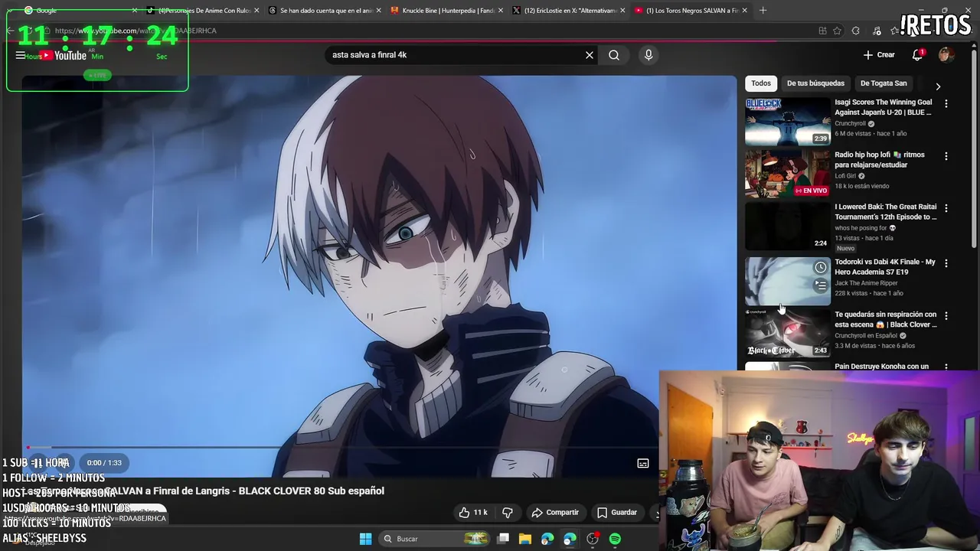Open browser extensions puzzle icon
The width and height of the screenshot is (980, 551).
856,31
